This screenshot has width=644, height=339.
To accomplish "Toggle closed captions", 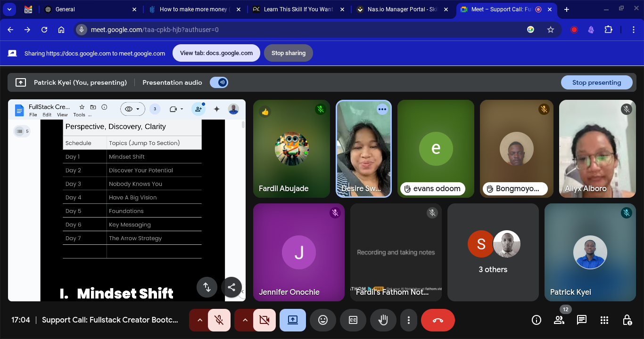I will tap(353, 320).
